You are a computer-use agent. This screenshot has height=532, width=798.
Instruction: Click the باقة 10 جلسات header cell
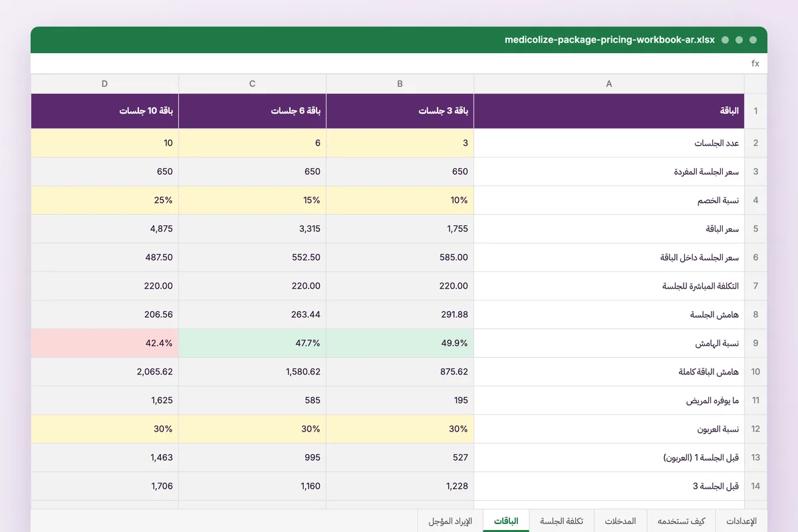(105, 111)
